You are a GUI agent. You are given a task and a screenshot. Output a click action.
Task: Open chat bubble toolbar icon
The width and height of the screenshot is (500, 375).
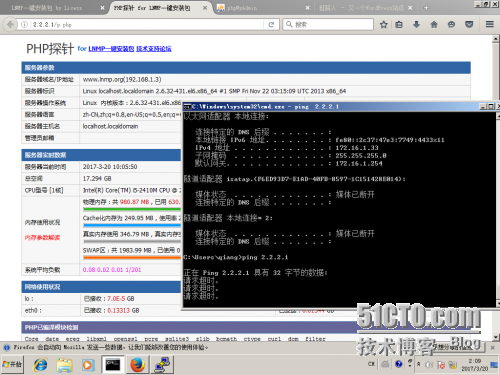[451, 24]
